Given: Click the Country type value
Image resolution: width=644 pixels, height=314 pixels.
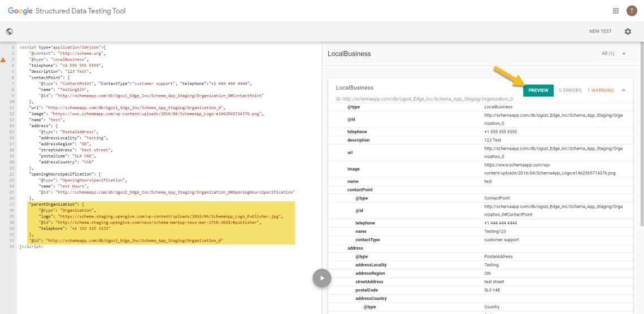Looking at the screenshot, I should tap(492, 307).
